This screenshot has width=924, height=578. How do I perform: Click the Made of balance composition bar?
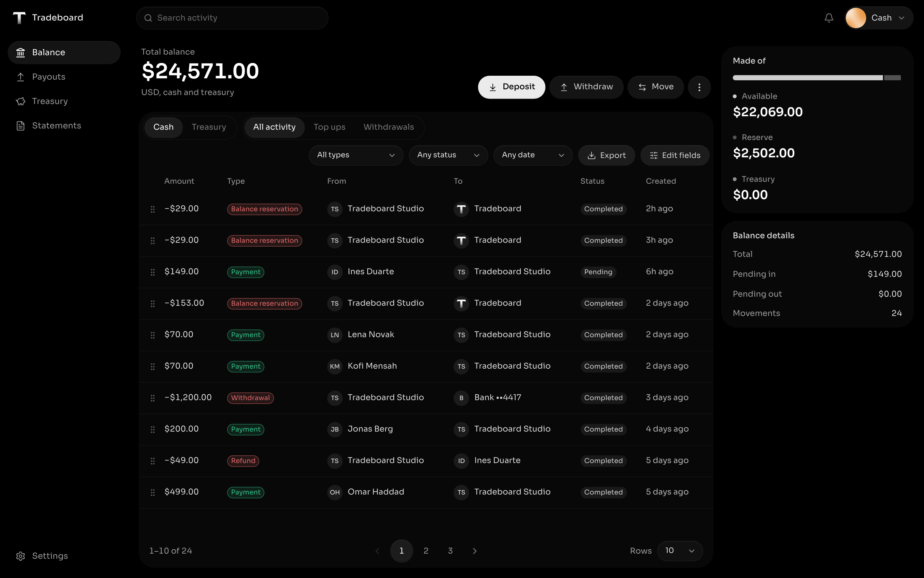tap(817, 78)
